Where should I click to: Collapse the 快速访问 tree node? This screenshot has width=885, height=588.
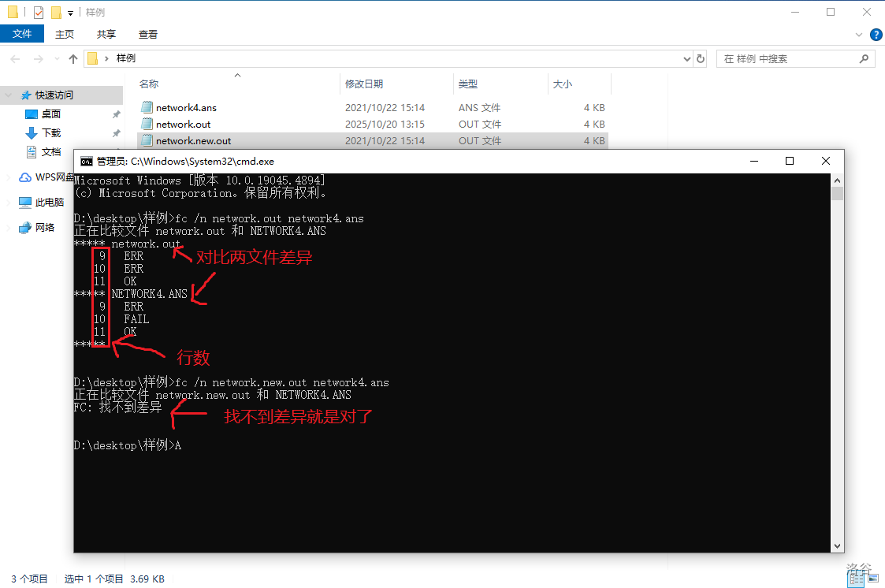pos(9,95)
